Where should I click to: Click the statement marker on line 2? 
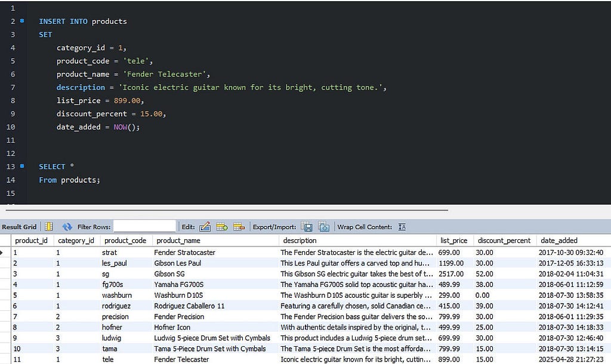point(22,21)
